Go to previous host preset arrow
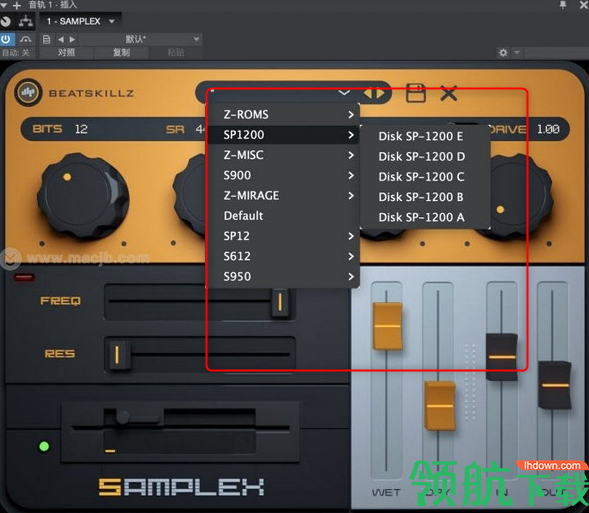 pos(60,39)
